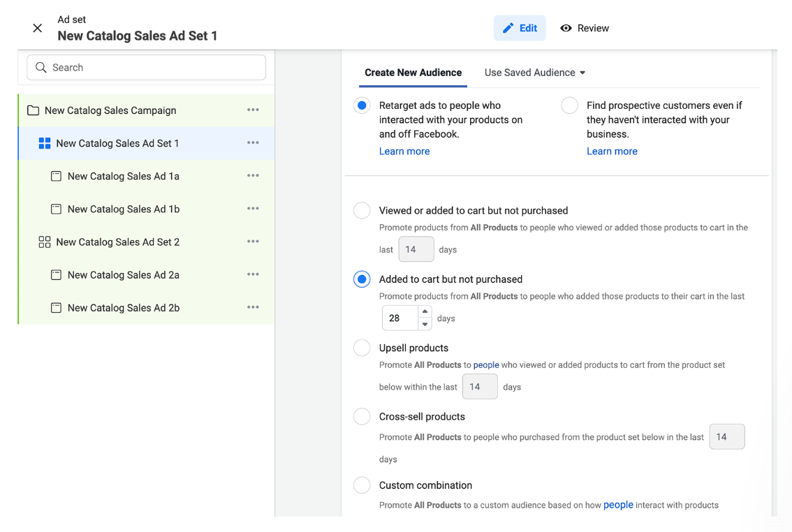Switch to the Create New Audience tab
Image resolution: width=792 pixels, height=532 pixels.
pyautogui.click(x=413, y=73)
